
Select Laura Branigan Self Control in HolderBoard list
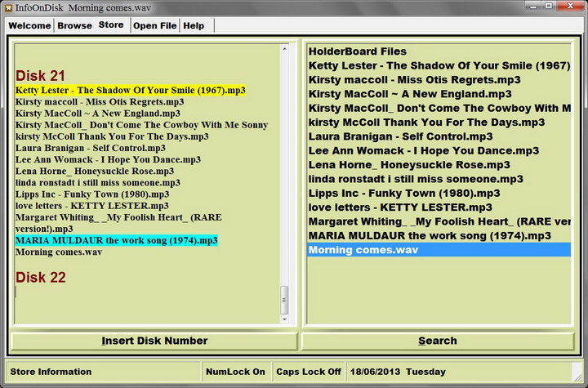(x=439, y=136)
